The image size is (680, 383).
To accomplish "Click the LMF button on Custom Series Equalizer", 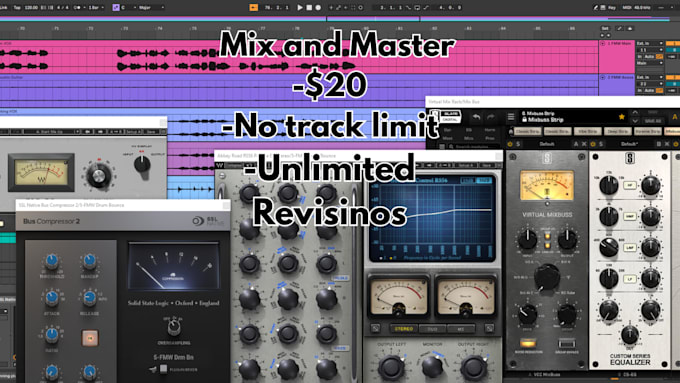I will point(630,247).
